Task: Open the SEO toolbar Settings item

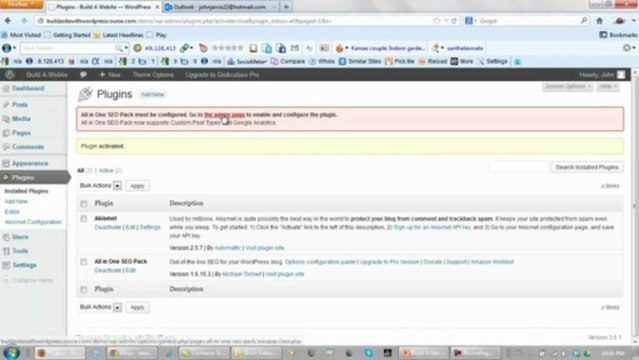Action: [493, 62]
